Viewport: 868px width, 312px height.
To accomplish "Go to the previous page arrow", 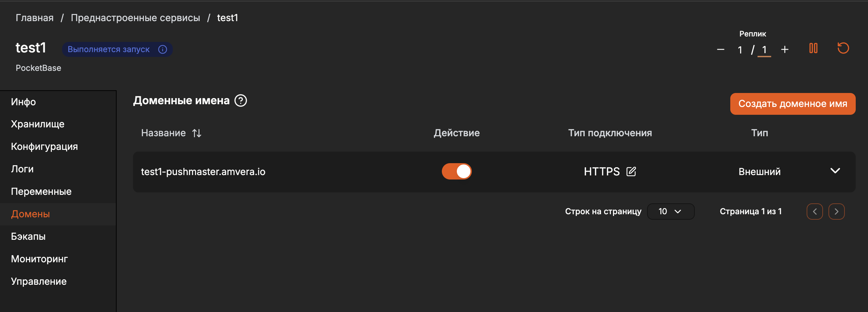I will point(814,212).
